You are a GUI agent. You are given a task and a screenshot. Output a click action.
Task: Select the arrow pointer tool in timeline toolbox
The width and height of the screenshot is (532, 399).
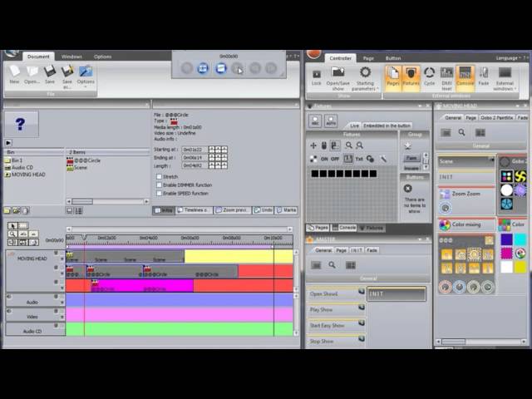pos(12,225)
